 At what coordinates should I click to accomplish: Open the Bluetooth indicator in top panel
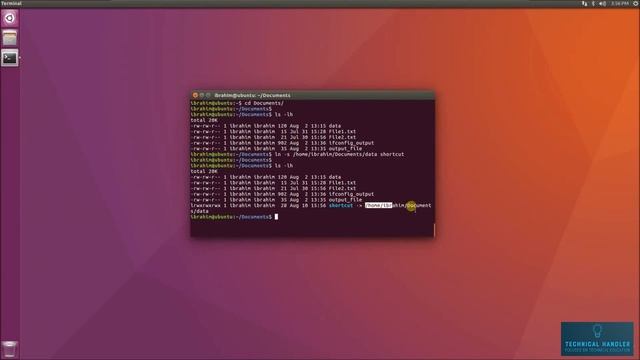593,3
